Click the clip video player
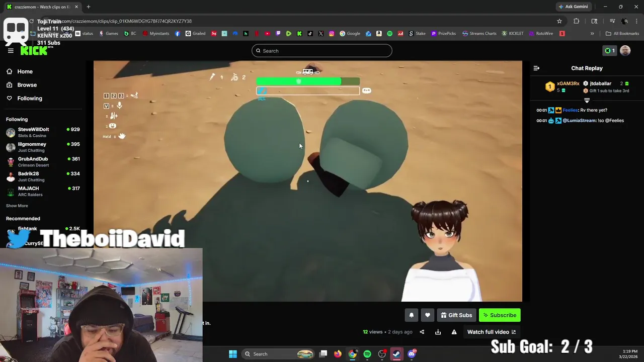Image resolution: width=644 pixels, height=362 pixels. coord(308,181)
